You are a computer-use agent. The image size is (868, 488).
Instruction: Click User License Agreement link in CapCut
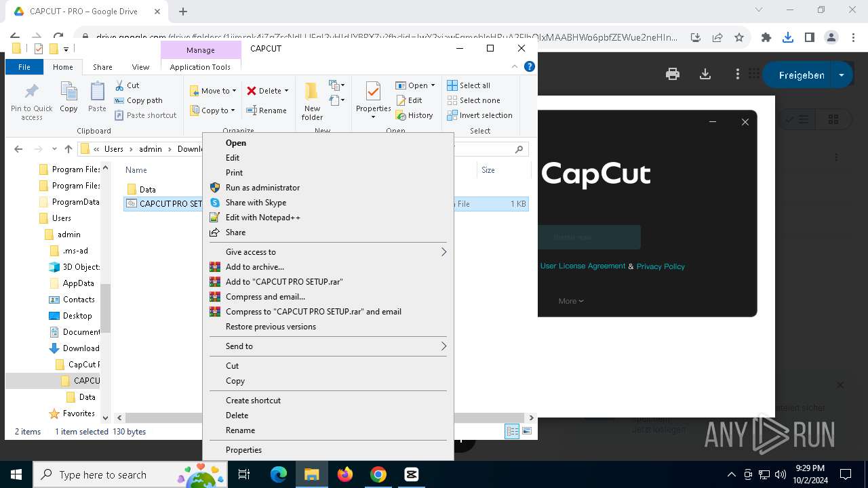[583, 266]
